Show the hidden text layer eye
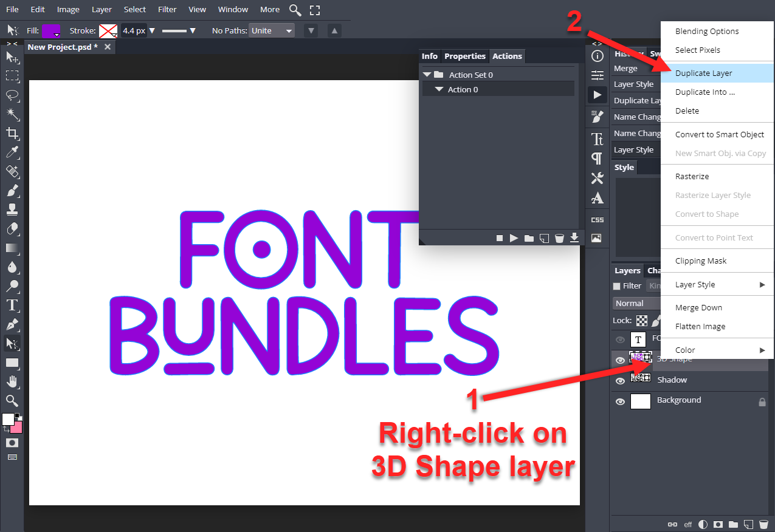Viewport: 775px width, 532px height. point(620,339)
